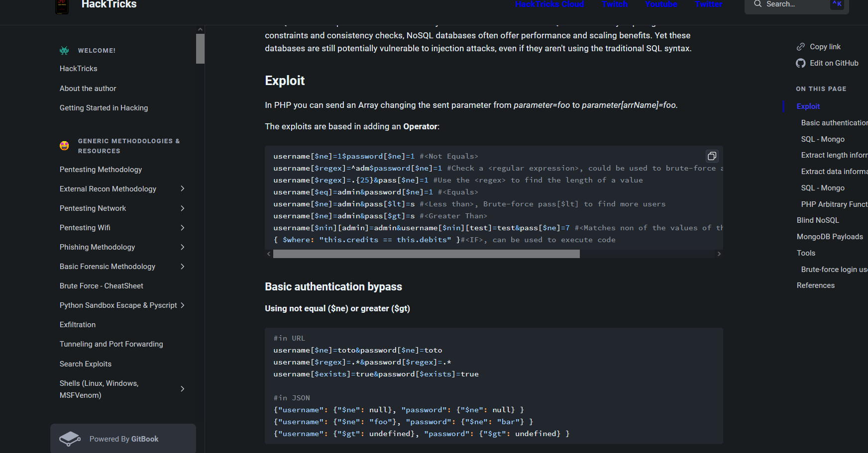
Task: Open HackTricks Cloud link in header
Action: click(x=549, y=4)
